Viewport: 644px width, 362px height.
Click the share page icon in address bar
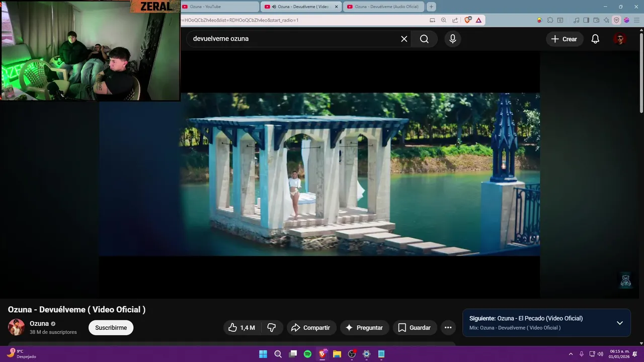[455, 20]
